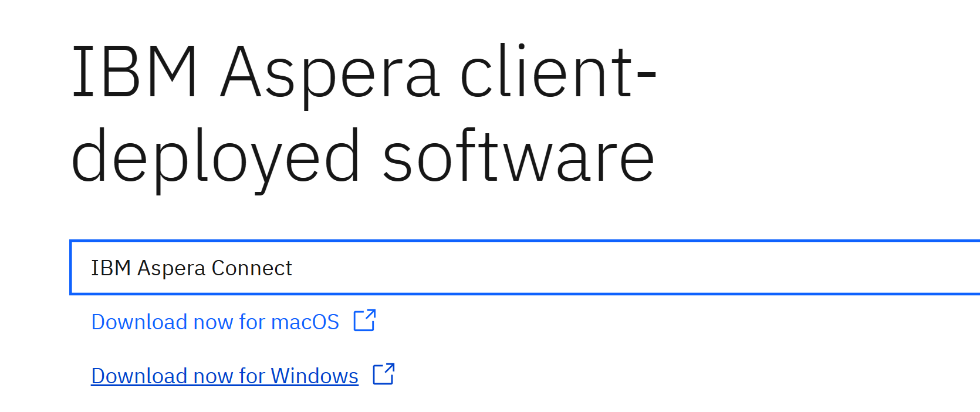Click the "IBM Aspera Connect" label text

pos(191,268)
